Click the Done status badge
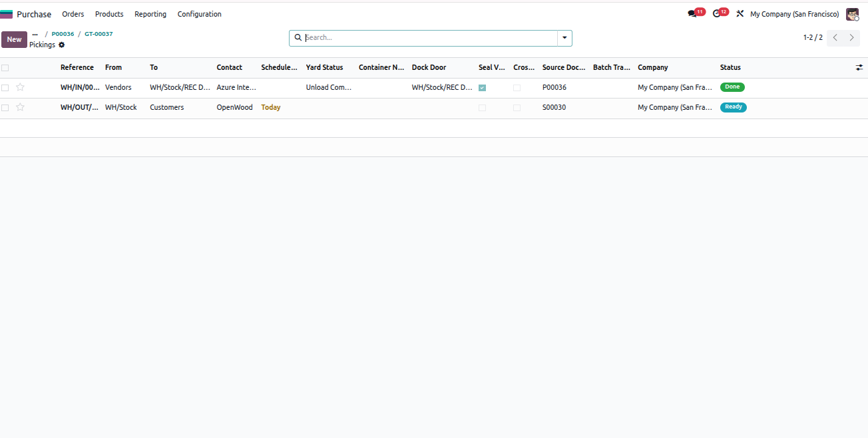This screenshot has width=868, height=438. [732, 87]
